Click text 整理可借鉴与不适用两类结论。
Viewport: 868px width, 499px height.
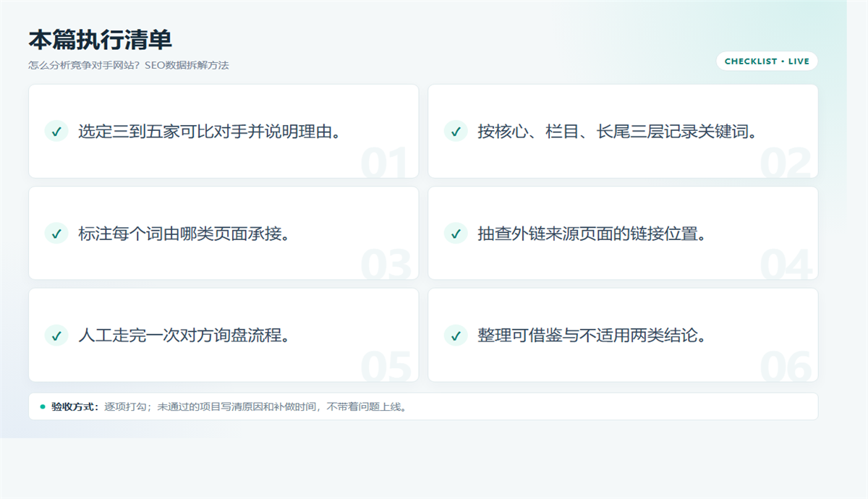click(592, 336)
